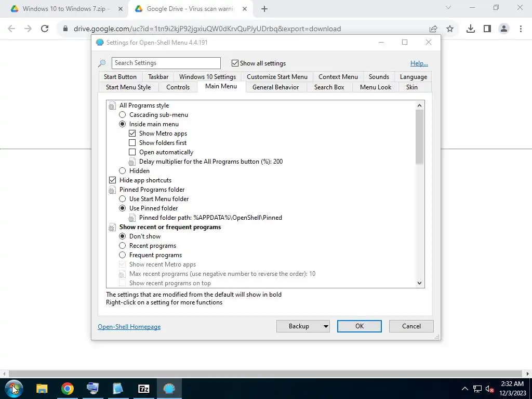Click the Chrome tab search chevron

click(x=448, y=7)
